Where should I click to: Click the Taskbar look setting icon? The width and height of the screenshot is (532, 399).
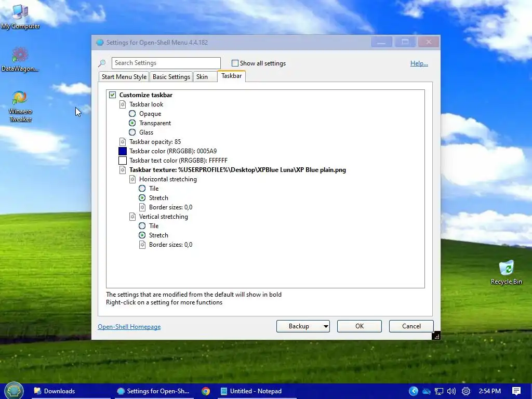click(x=123, y=104)
